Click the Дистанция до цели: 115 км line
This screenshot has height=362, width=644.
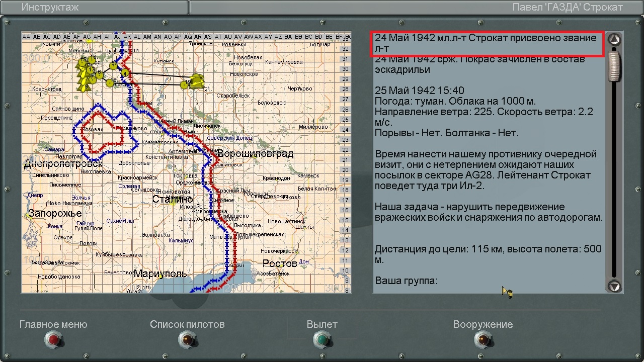[488, 254]
